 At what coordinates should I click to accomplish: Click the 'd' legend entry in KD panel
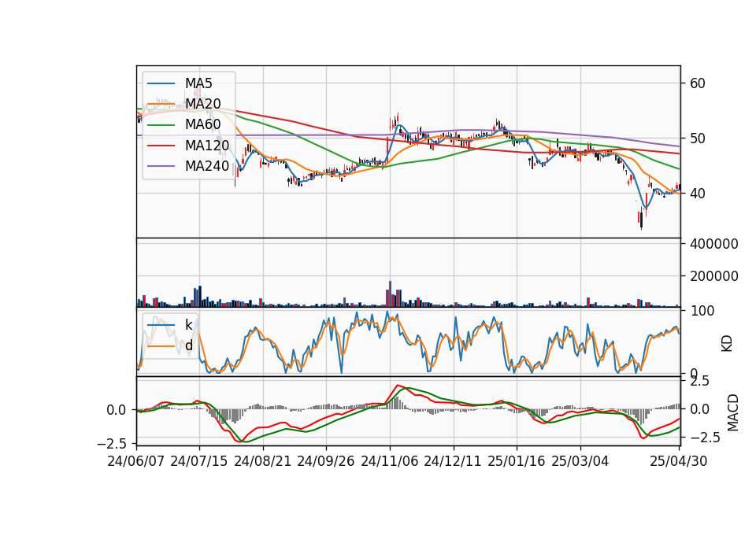[x=188, y=345]
